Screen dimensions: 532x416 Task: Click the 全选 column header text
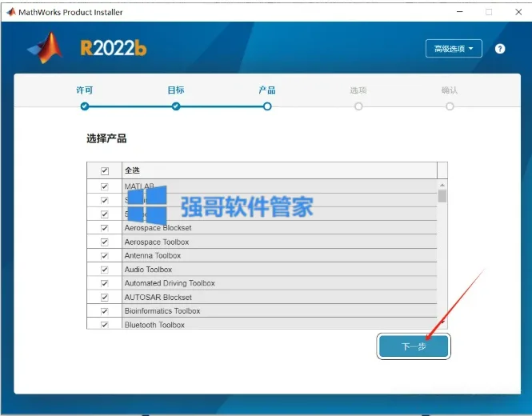coord(132,170)
